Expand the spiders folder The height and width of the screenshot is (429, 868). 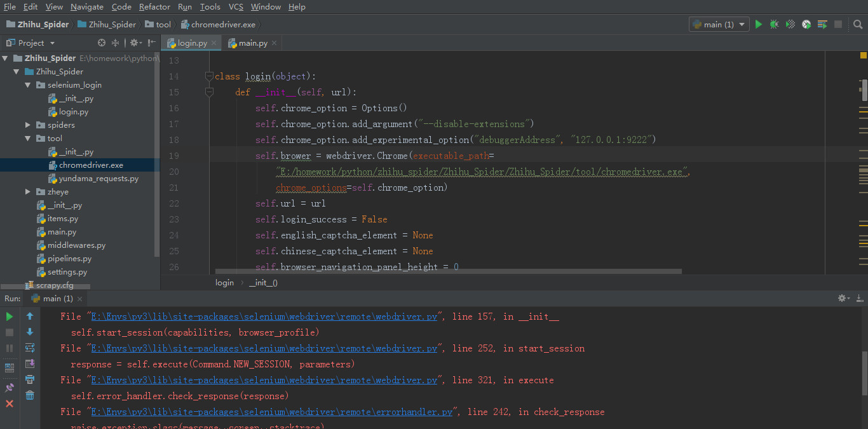click(x=28, y=125)
